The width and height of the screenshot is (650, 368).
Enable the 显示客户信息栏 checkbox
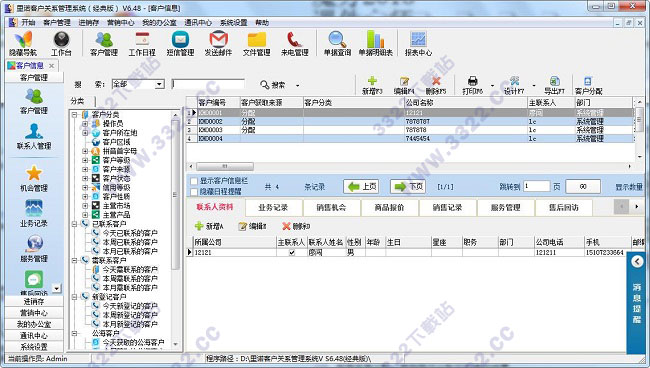[194, 181]
